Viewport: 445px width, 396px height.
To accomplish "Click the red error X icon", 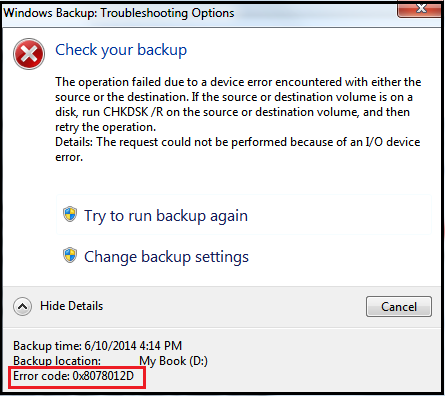I will click(29, 54).
